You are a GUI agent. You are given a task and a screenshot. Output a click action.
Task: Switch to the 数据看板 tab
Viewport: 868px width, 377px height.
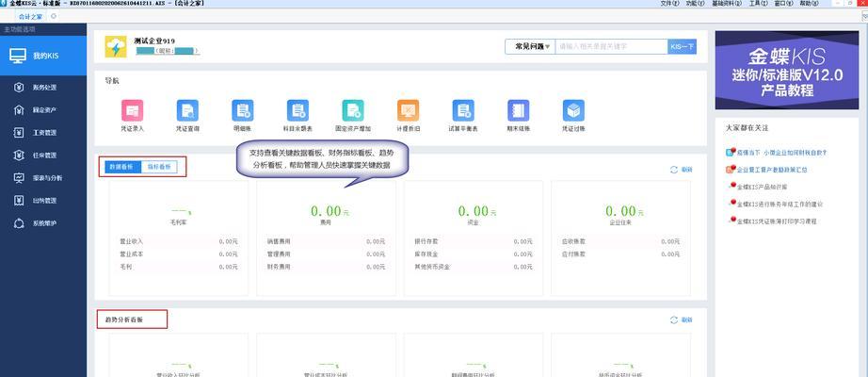pyautogui.click(x=122, y=167)
